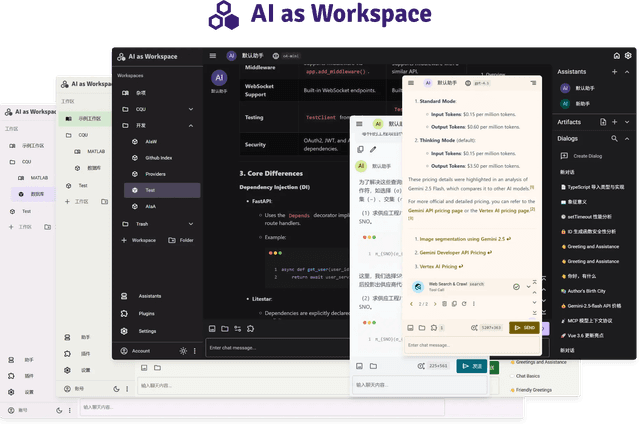Image resolution: width=640 pixels, height=425 pixels.
Task: Open the Gemini-2.5-flash API dialog entry
Action: tap(591, 306)
